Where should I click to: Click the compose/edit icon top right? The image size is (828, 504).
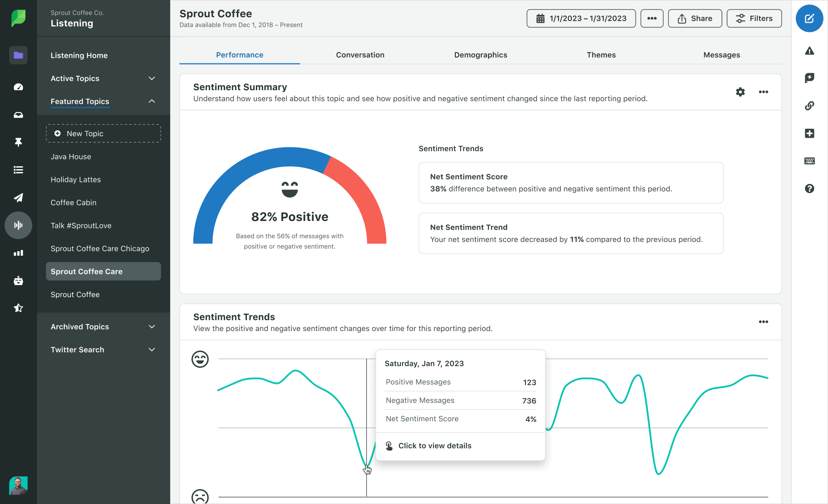pyautogui.click(x=809, y=18)
